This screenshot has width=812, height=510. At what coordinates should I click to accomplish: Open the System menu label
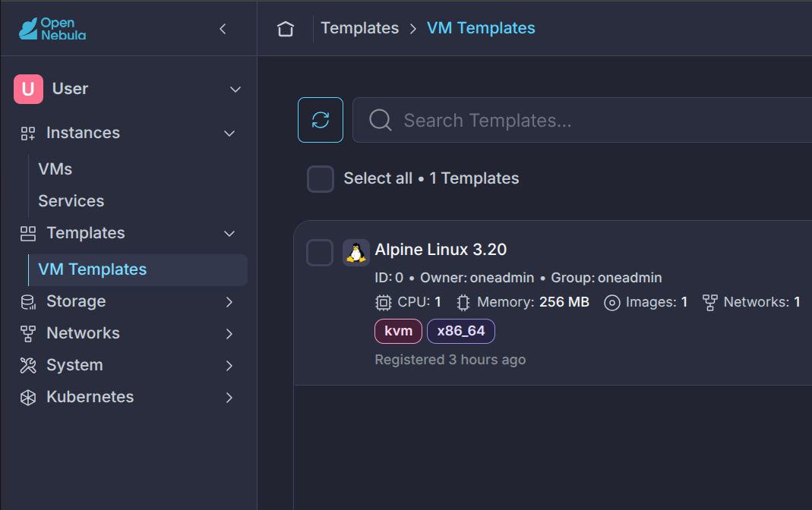click(x=75, y=365)
